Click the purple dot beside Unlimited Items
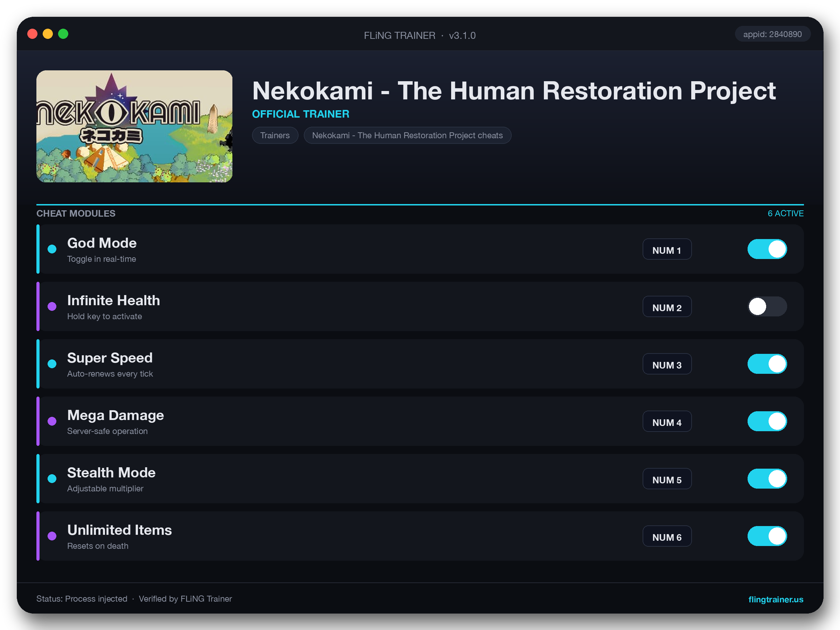This screenshot has width=840, height=630. (x=52, y=536)
